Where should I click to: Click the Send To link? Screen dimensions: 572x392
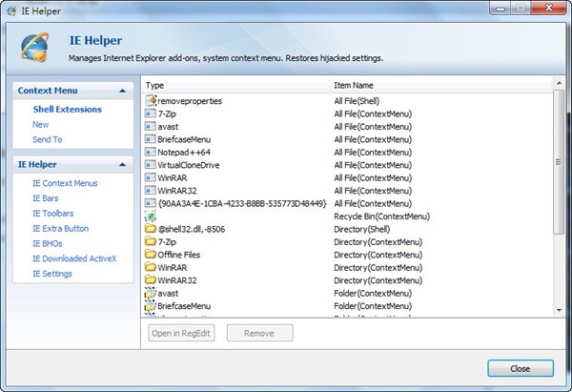tap(47, 140)
